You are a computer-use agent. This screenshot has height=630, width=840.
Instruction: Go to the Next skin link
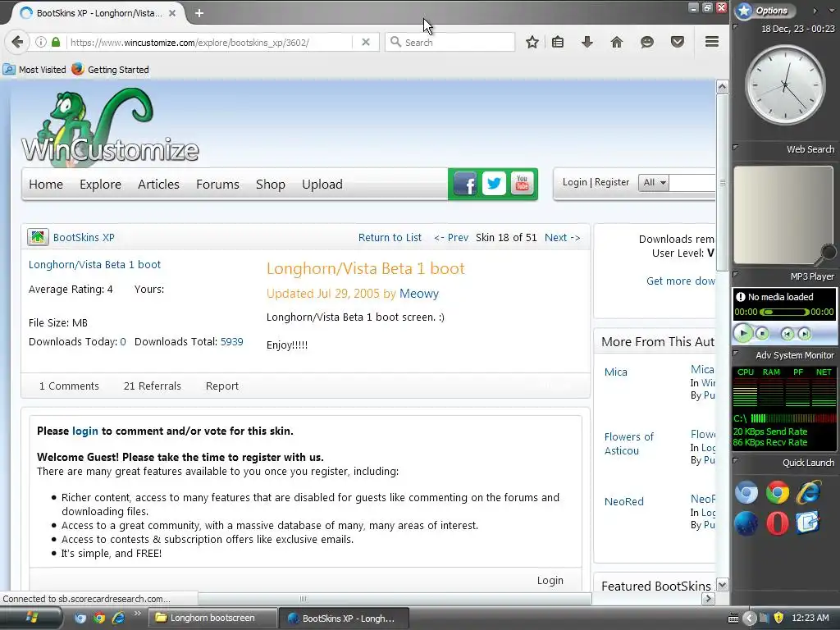point(563,237)
